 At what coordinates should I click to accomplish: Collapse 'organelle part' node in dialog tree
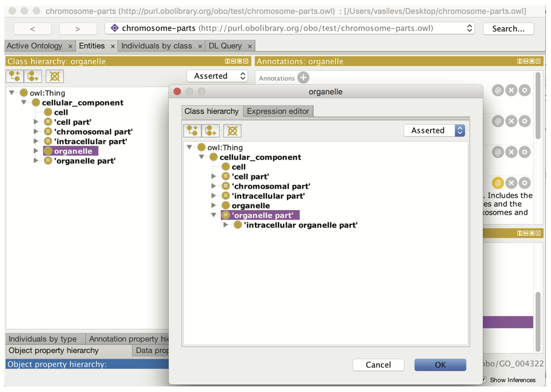[214, 215]
